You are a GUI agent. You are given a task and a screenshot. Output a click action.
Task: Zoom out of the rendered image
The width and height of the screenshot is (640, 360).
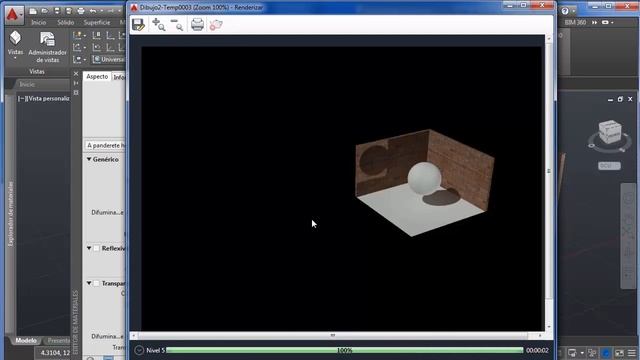tap(177, 25)
